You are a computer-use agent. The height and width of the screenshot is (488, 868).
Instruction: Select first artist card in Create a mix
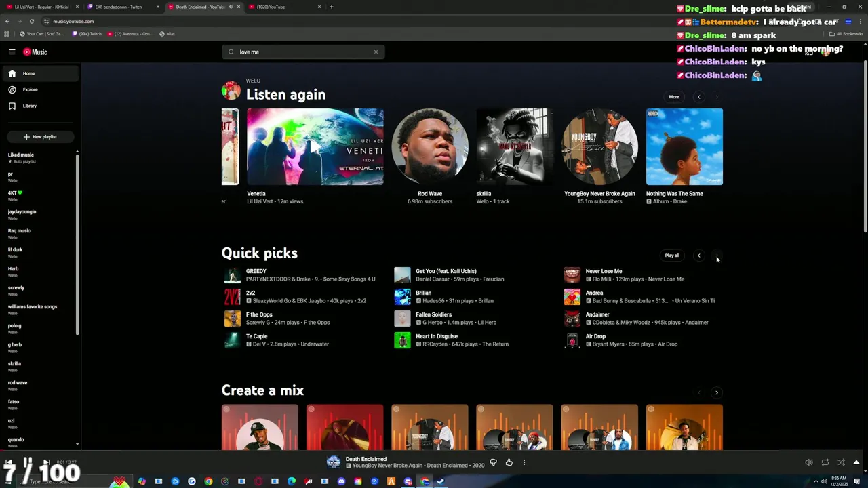pyautogui.click(x=260, y=428)
